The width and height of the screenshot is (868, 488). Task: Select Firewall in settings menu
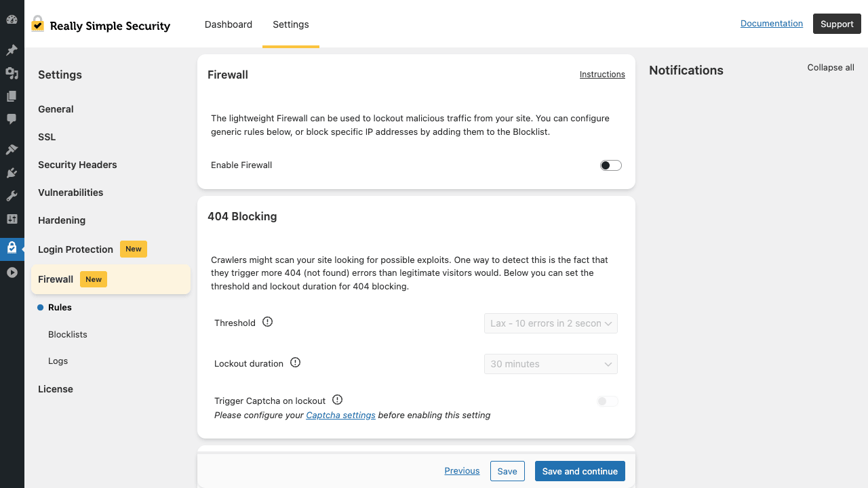click(x=111, y=279)
